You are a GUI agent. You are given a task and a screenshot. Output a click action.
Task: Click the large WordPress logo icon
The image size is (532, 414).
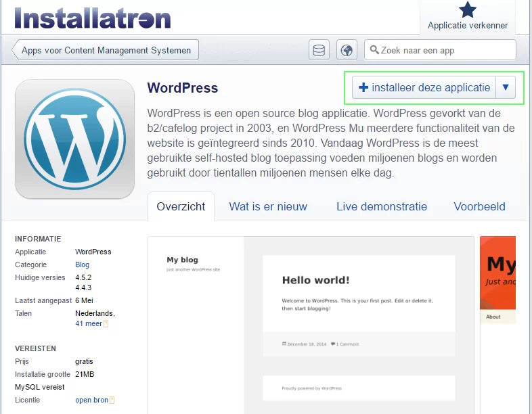74,139
